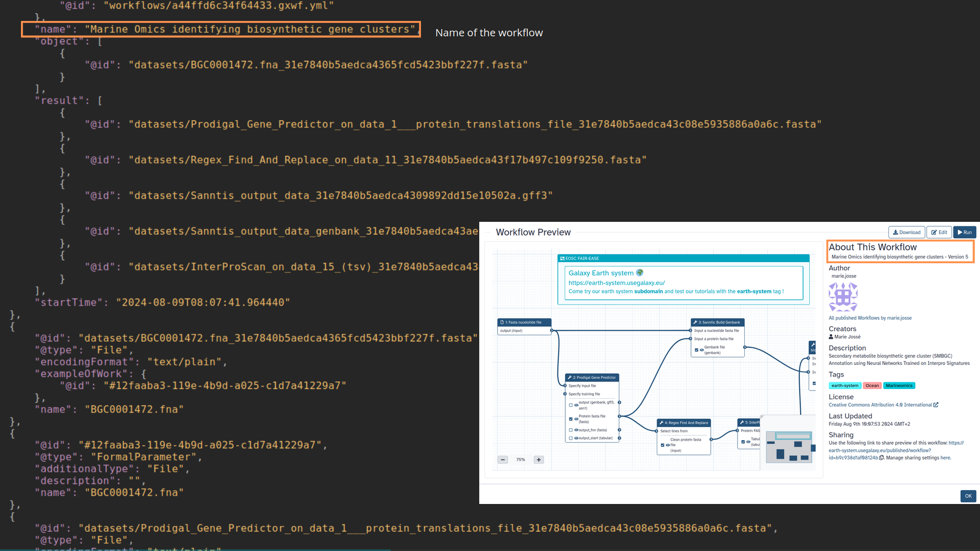The image size is (980, 551).
Task: Click the "additionalType": "File" JSON line
Action: 112,469
